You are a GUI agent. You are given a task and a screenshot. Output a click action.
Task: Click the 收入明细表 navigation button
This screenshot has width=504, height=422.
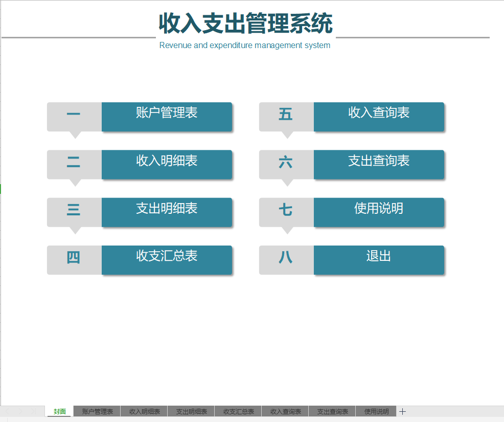coord(167,164)
